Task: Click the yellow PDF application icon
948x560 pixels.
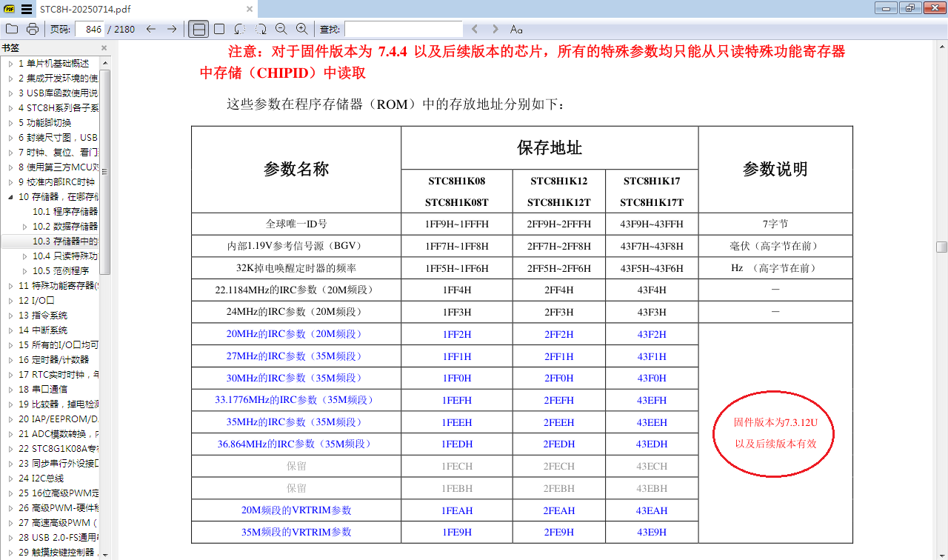Action: (x=9, y=9)
